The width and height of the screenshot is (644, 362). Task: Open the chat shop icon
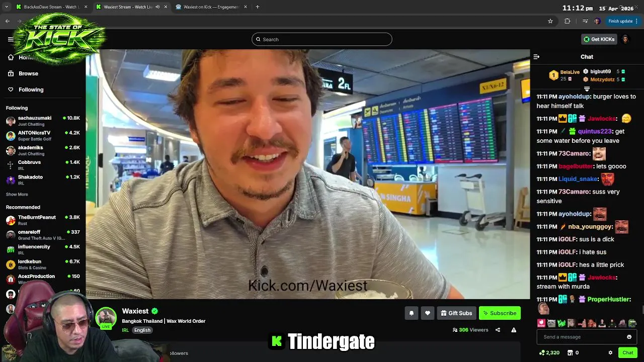[x=571, y=353]
